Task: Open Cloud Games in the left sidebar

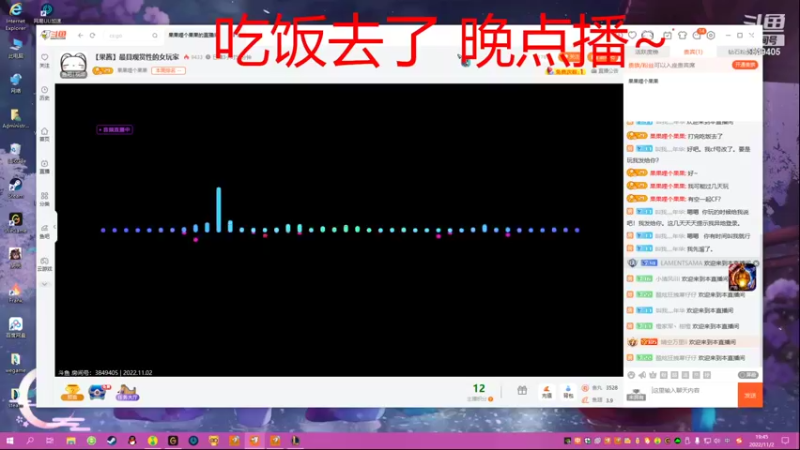Action: [x=44, y=264]
